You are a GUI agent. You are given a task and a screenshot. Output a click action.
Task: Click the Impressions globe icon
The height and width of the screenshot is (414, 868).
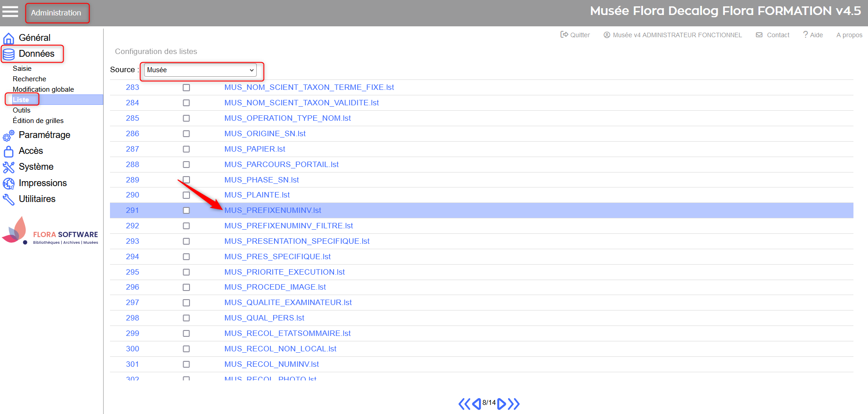pyautogui.click(x=9, y=183)
